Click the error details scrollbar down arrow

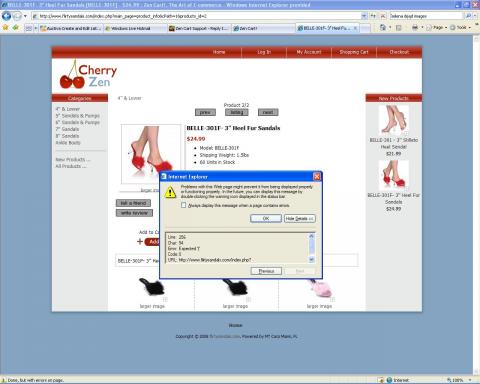(x=312, y=259)
